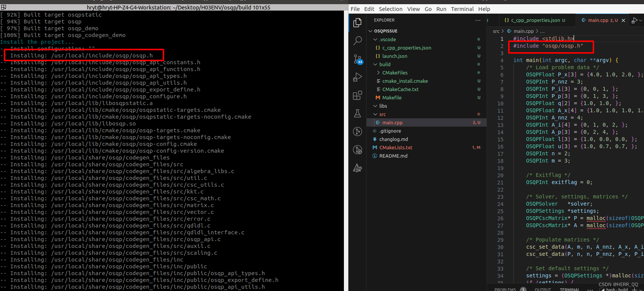Switch to the OUTPUT panel tab
Image resolution: width=644 pixels, height=291 pixels.
[543, 289]
